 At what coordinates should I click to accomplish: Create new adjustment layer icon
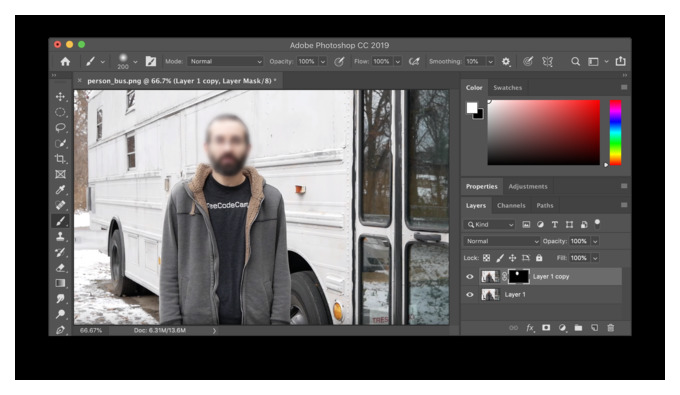coord(562,328)
